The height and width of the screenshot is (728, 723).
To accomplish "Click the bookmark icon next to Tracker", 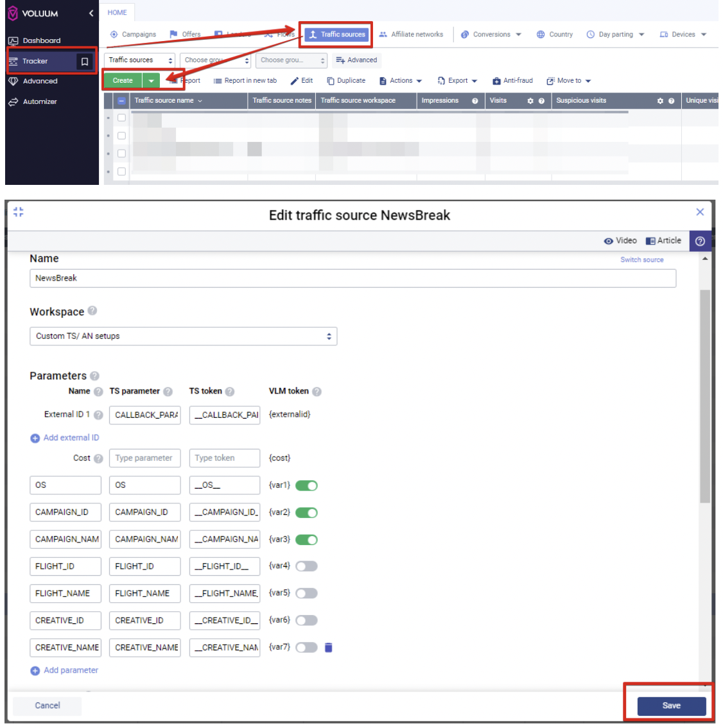I will (x=85, y=61).
